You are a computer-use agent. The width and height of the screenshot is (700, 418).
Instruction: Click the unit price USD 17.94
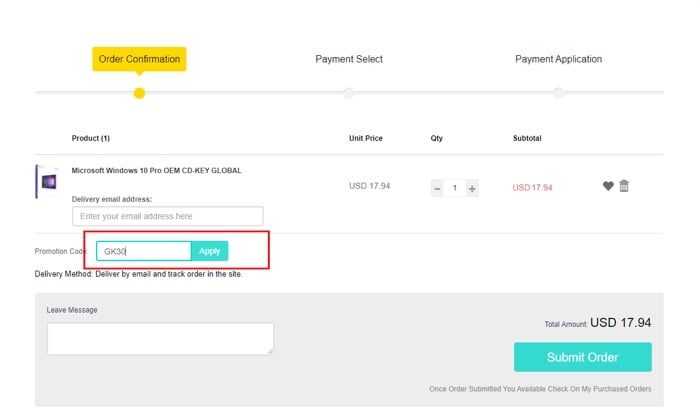pos(370,186)
